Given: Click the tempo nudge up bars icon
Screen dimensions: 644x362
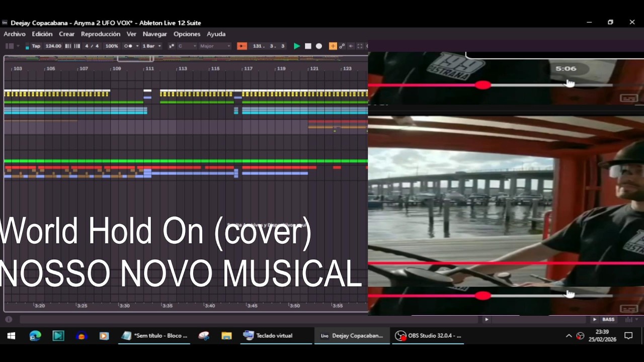Looking at the screenshot, I should [77, 46].
